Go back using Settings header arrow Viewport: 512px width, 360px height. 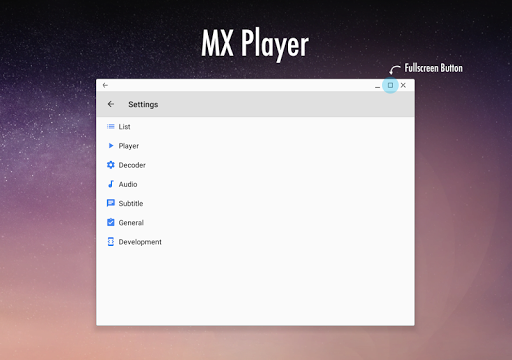[111, 104]
